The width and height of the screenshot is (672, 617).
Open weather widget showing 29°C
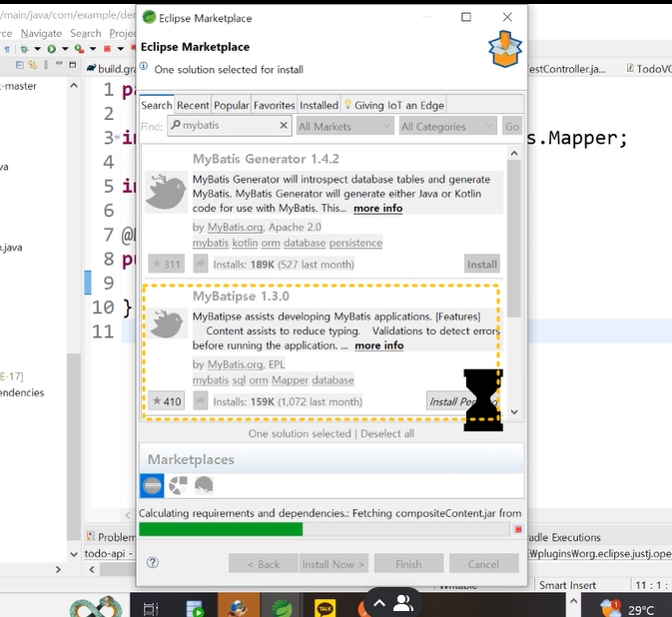pos(627,608)
